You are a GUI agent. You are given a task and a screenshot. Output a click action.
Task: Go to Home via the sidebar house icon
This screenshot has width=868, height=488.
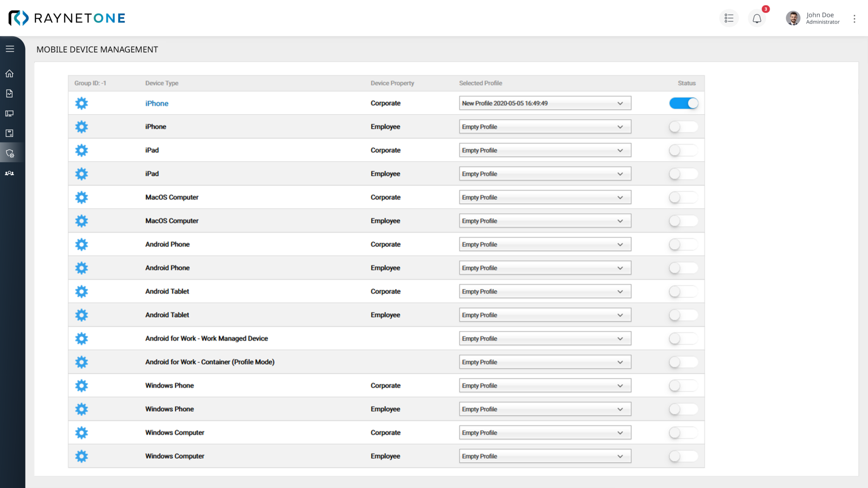click(9, 74)
